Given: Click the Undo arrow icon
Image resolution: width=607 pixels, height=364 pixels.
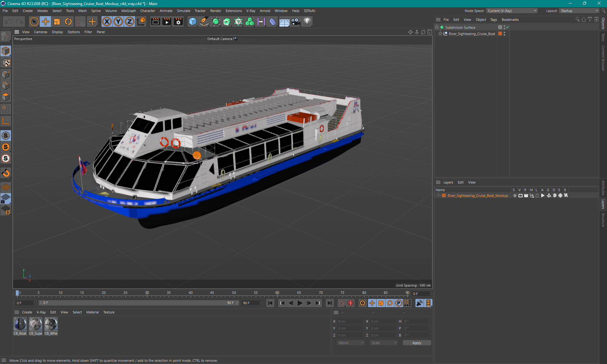Looking at the screenshot, I should [9, 21].
